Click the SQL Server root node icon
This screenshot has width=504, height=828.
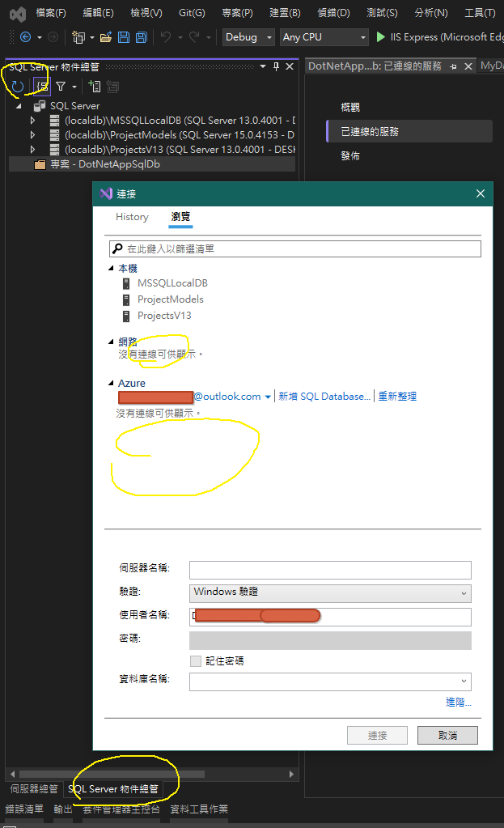(40, 106)
